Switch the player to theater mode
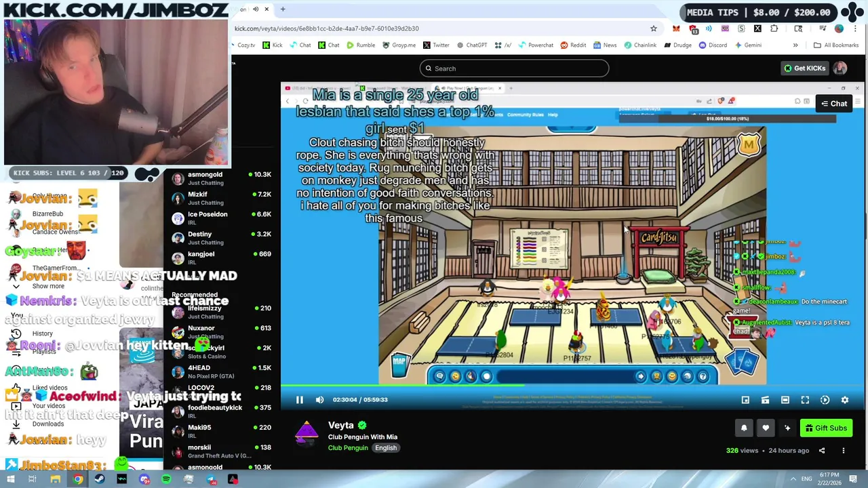868x488 pixels. coord(785,400)
